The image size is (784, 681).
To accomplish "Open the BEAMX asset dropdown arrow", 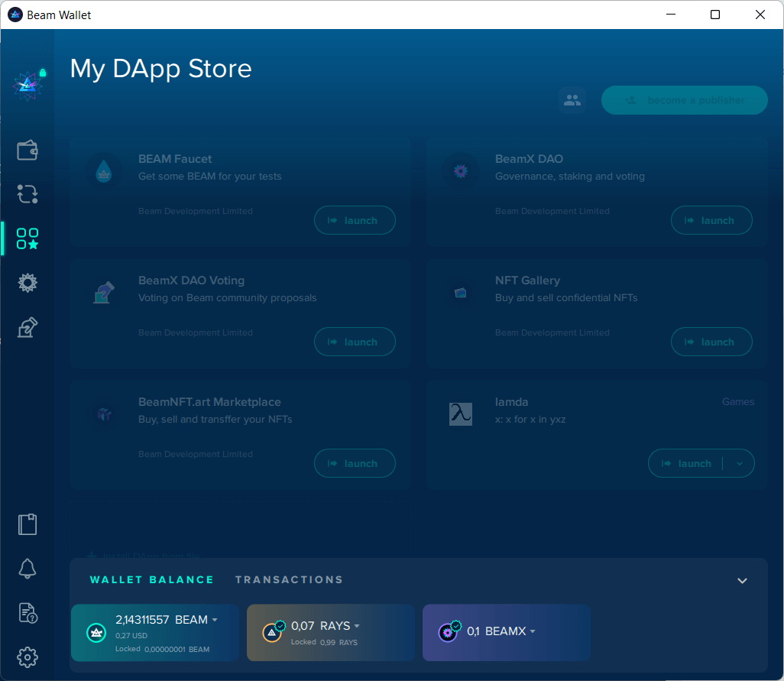I will click(x=533, y=632).
